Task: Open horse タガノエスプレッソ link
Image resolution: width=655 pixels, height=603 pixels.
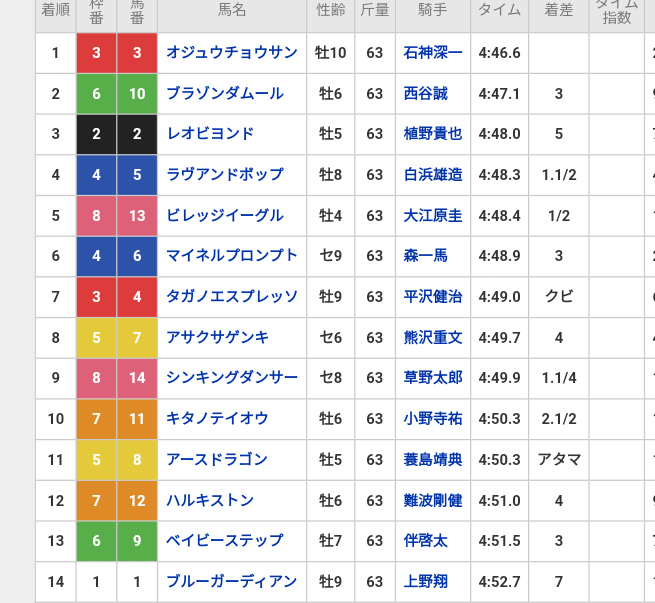Action: [232, 296]
